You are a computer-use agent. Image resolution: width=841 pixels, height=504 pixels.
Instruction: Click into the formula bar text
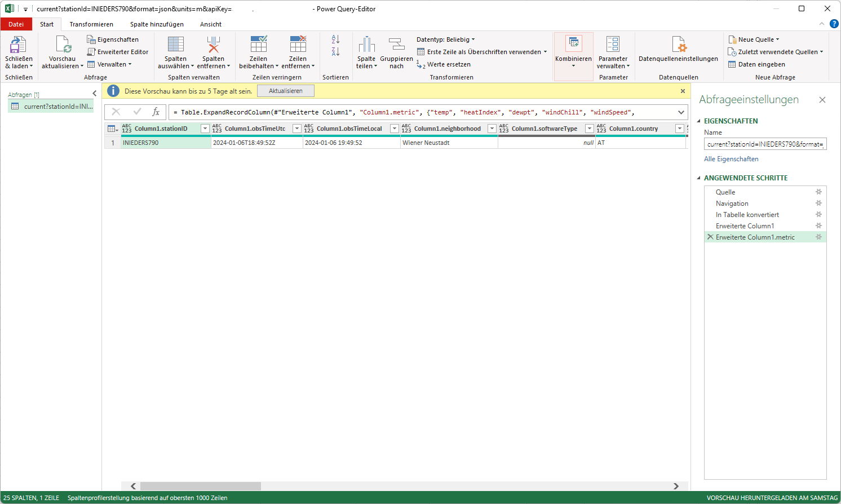[422, 112]
